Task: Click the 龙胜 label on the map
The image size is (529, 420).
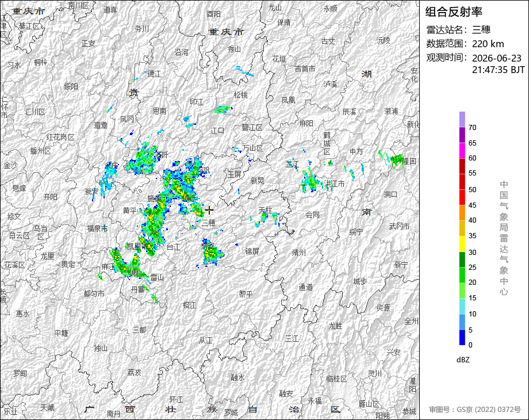Action: tap(335, 326)
